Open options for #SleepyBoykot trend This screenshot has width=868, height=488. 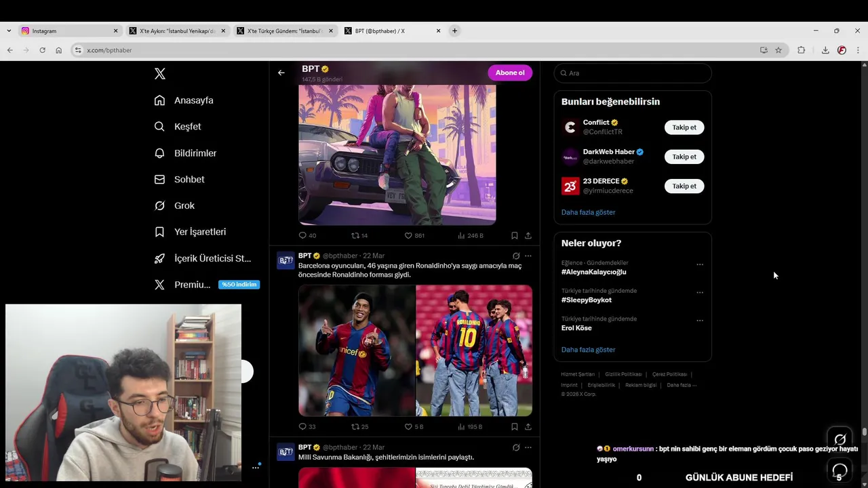pos(700,293)
